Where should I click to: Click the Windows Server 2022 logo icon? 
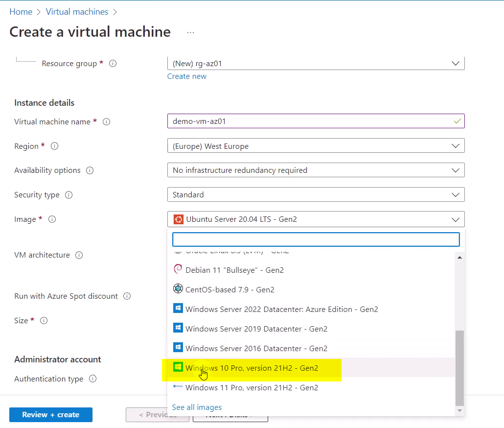pyautogui.click(x=178, y=308)
